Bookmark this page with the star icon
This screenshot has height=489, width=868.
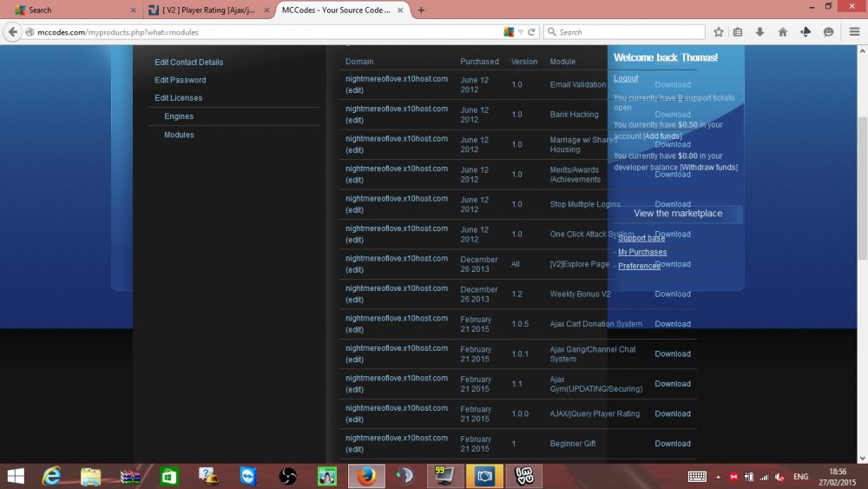coord(719,32)
